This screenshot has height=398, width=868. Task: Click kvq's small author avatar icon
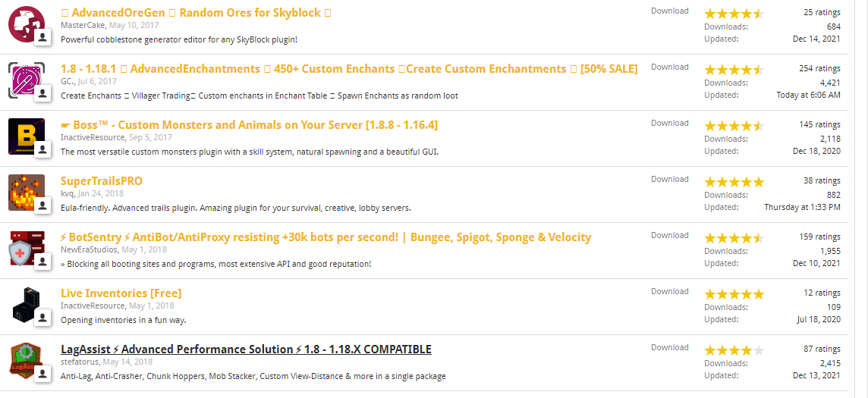point(43,205)
